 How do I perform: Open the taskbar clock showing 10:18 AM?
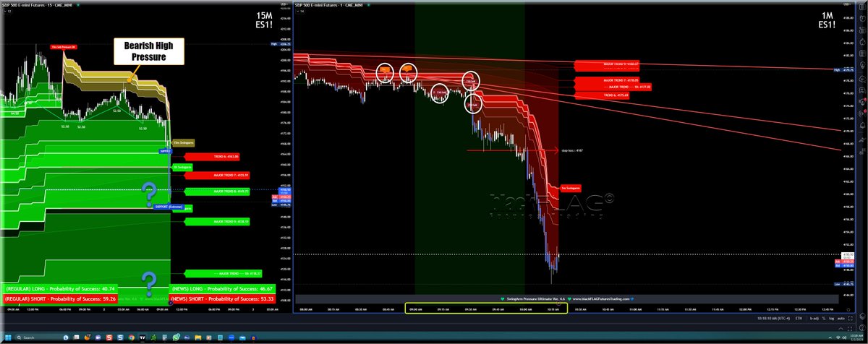tap(856, 338)
